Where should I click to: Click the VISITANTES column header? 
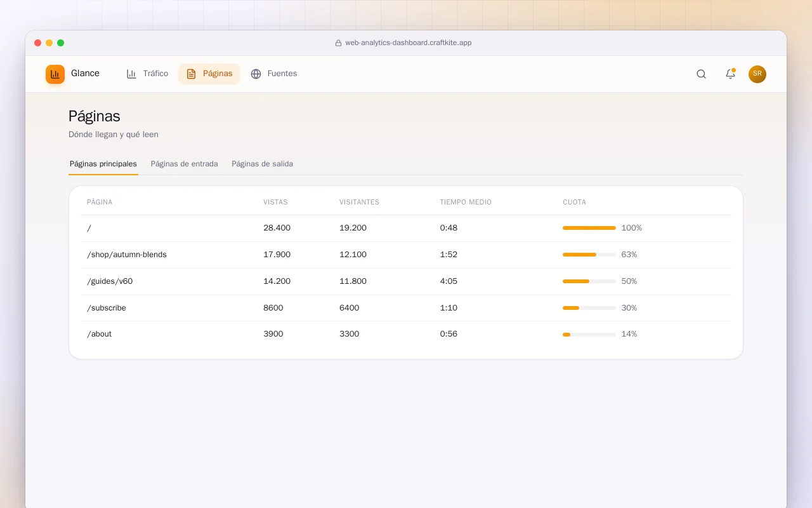point(359,203)
